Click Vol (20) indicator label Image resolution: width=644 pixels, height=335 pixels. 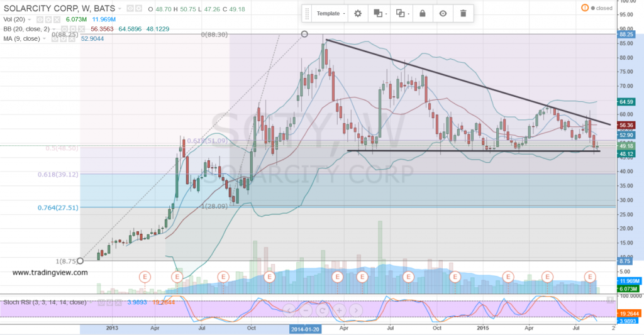pos(14,19)
